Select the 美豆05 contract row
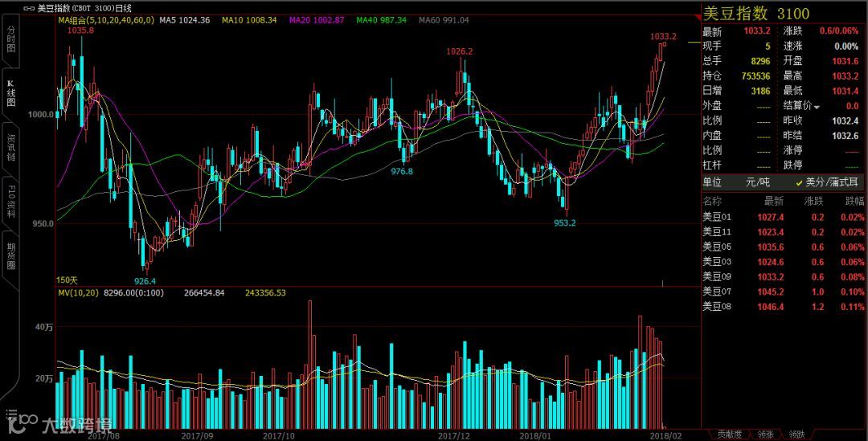This screenshot has width=868, height=441. tap(784, 247)
